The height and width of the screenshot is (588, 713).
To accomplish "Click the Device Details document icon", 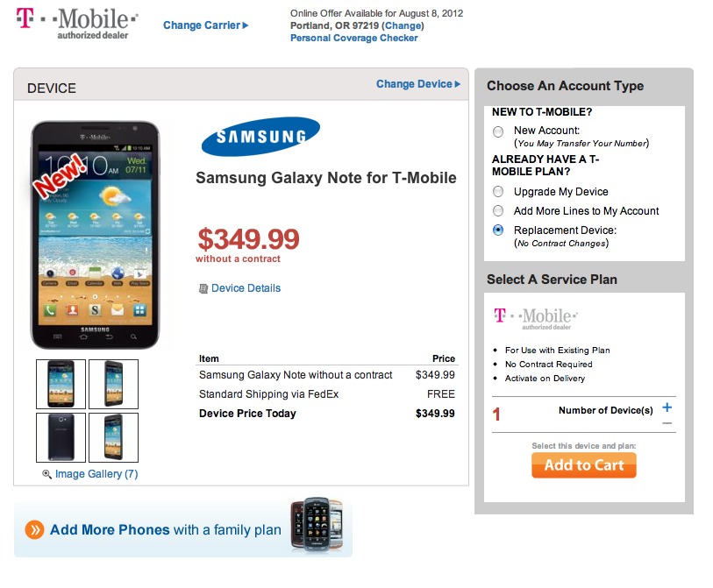I will (x=203, y=288).
